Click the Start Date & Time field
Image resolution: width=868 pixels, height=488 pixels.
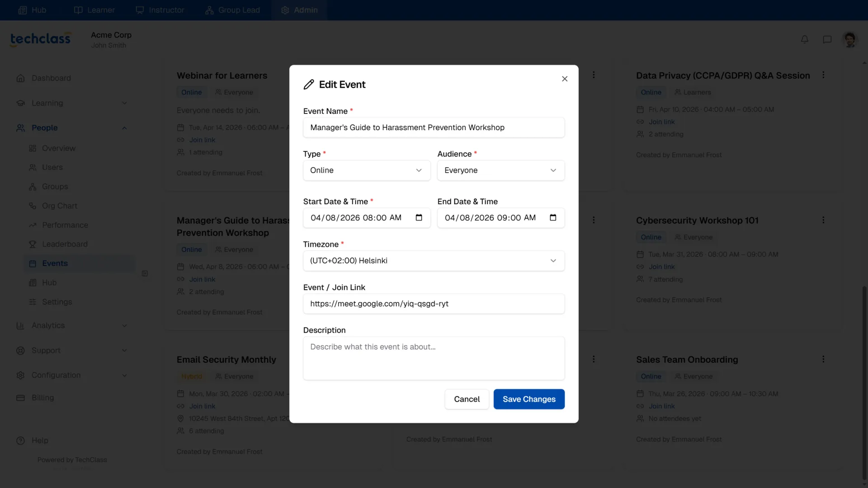[367, 218]
